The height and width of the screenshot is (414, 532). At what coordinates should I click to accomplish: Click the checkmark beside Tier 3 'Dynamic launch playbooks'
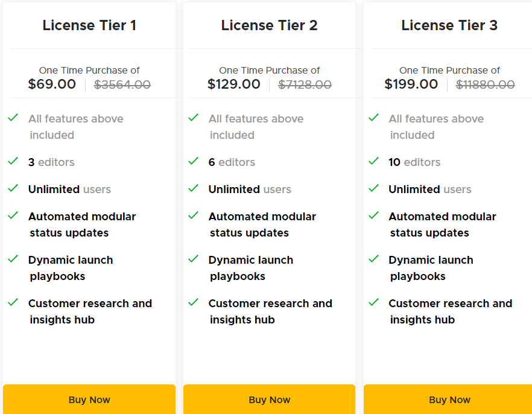[x=373, y=260]
